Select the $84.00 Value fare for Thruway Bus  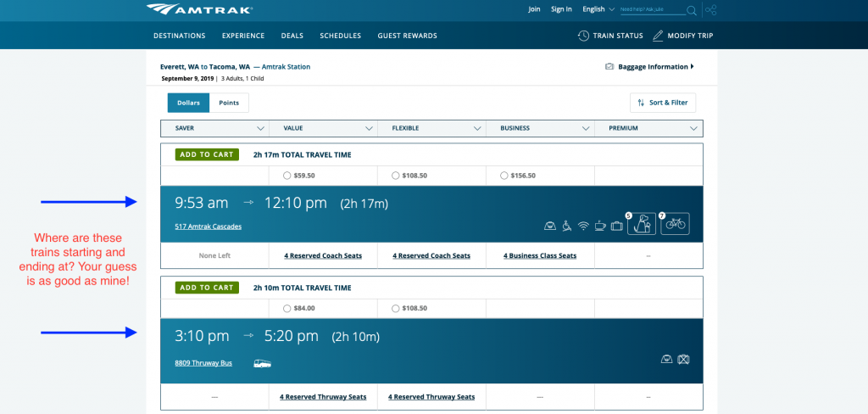coord(287,308)
